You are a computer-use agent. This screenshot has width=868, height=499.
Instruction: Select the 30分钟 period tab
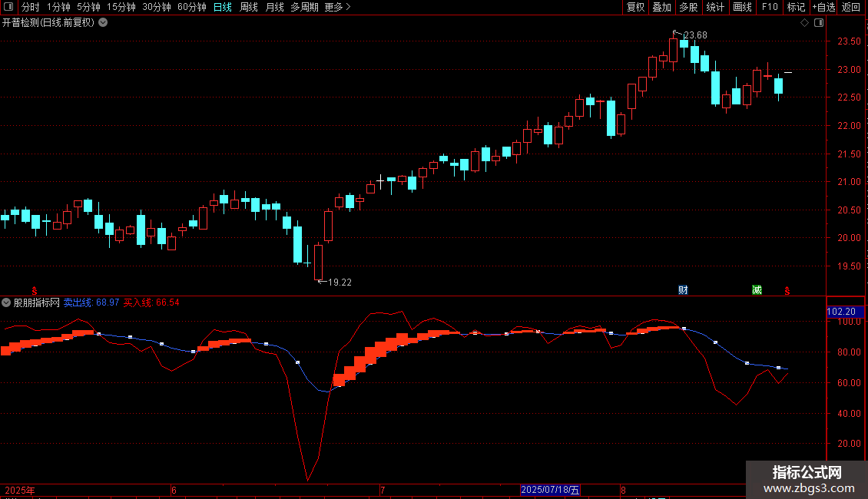[x=157, y=7]
